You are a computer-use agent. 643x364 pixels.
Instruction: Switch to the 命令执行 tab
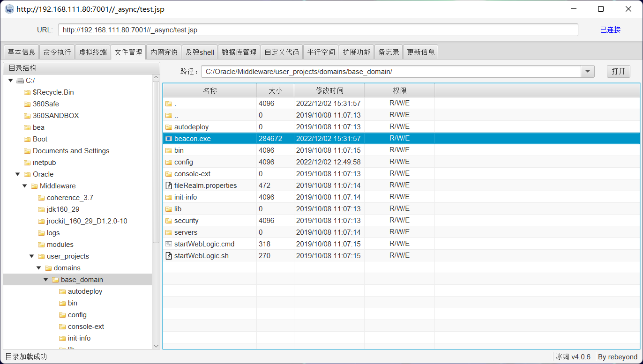57,52
